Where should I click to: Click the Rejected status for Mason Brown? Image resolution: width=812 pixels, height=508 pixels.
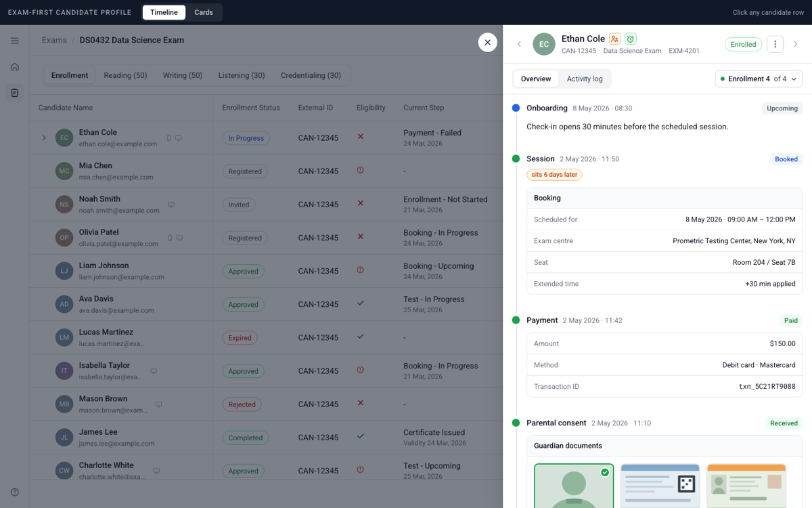click(242, 404)
